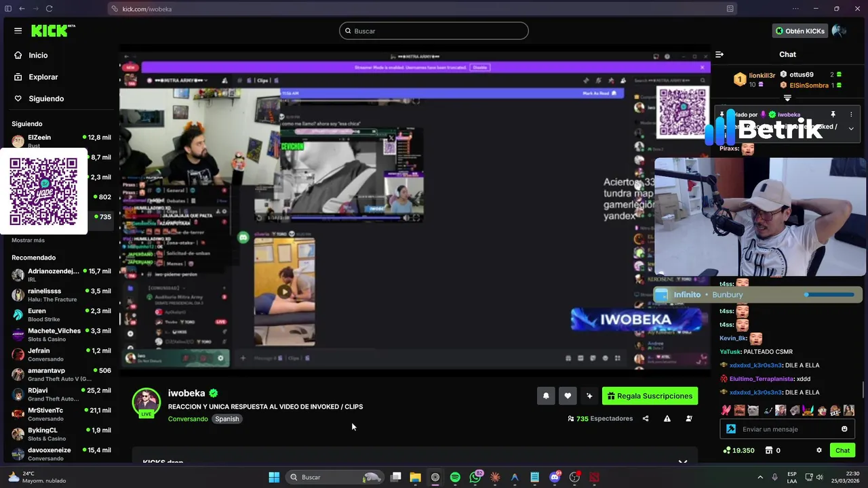Unpin the pinned chat message
Screen dimensions: 868x488
[833, 115]
